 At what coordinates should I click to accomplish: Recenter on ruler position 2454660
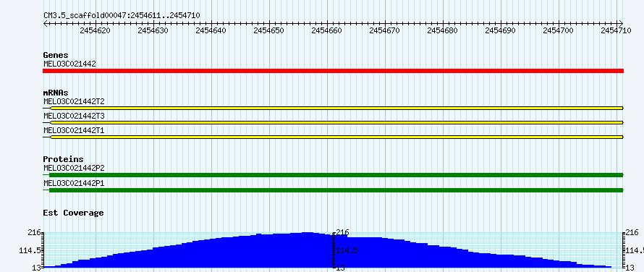pyautogui.click(x=327, y=30)
